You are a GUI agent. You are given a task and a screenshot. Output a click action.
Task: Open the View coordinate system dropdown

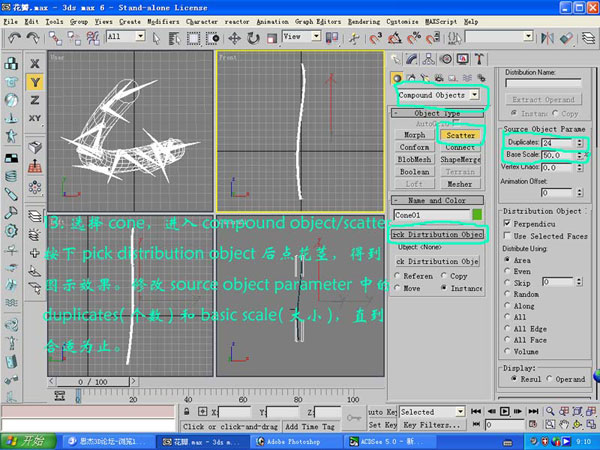(x=316, y=37)
